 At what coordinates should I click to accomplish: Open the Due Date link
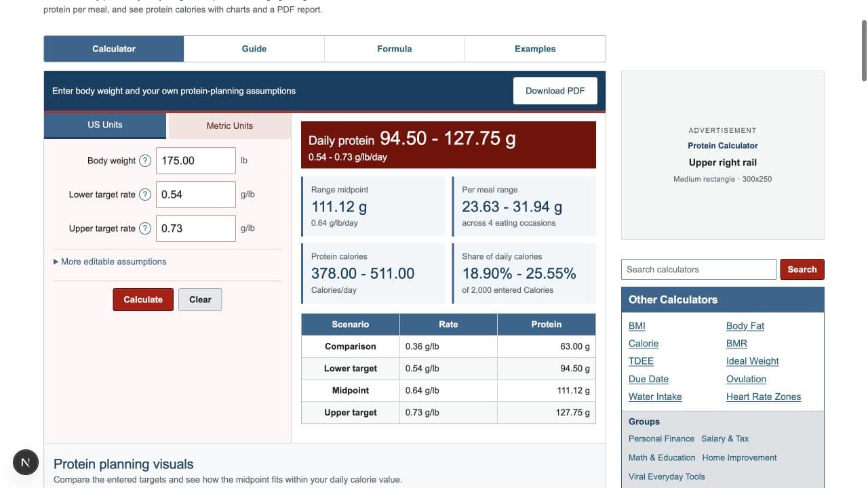tap(648, 379)
